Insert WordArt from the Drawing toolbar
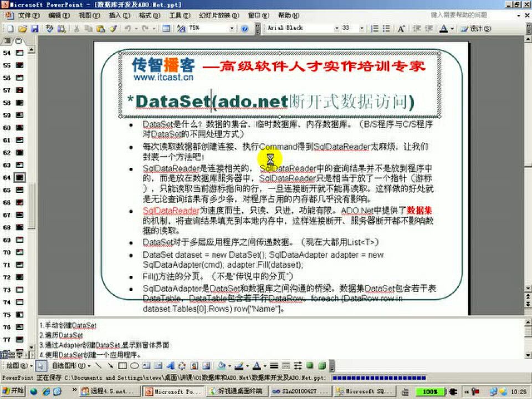532x399 pixels. click(170, 365)
